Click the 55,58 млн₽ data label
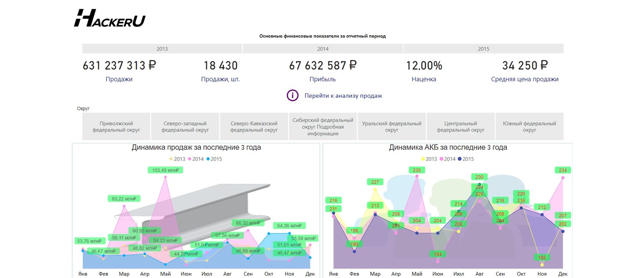This screenshot has height=278, width=644. click(303, 238)
